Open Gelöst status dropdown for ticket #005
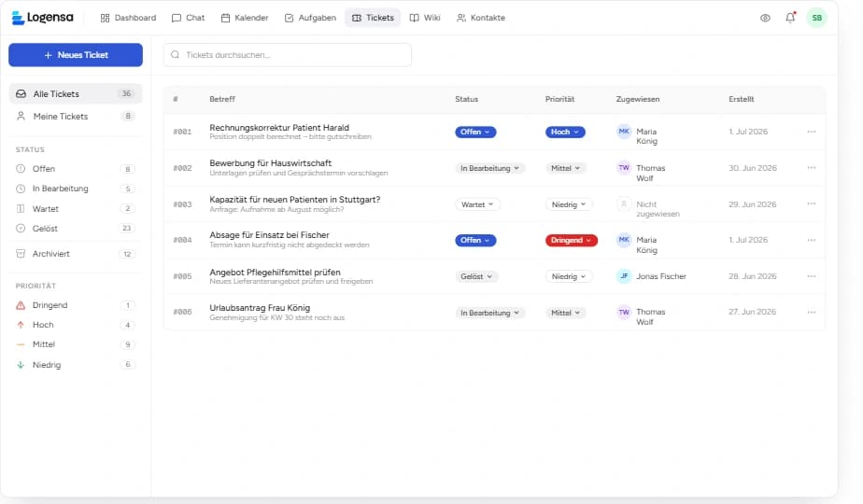Image resolution: width=863 pixels, height=504 pixels. click(x=476, y=277)
